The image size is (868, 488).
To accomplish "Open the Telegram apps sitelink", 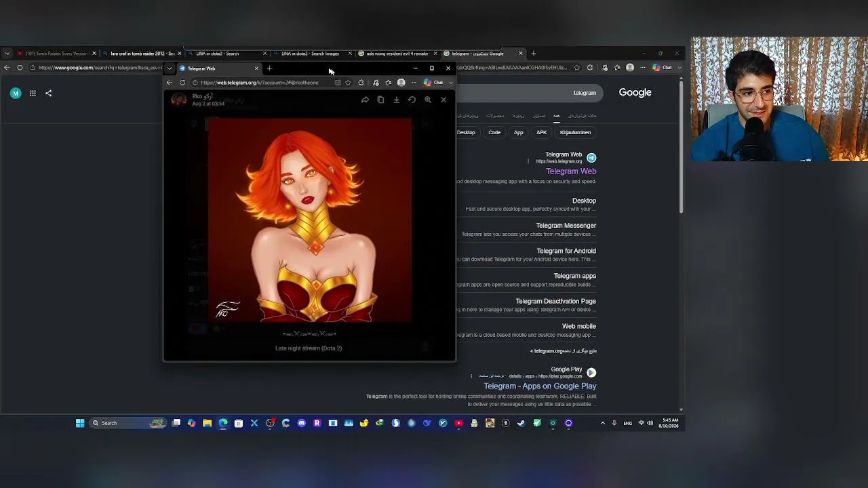I will tap(575, 276).
